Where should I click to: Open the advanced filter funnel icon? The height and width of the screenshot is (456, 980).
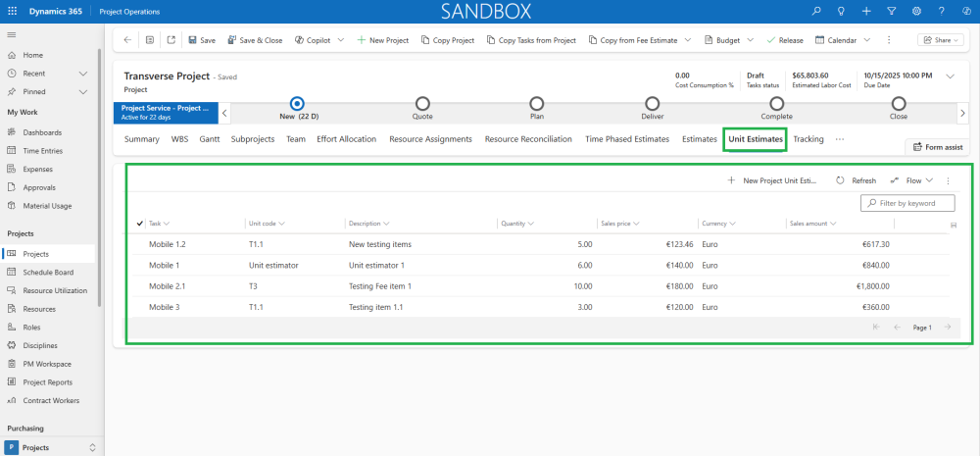(892, 11)
